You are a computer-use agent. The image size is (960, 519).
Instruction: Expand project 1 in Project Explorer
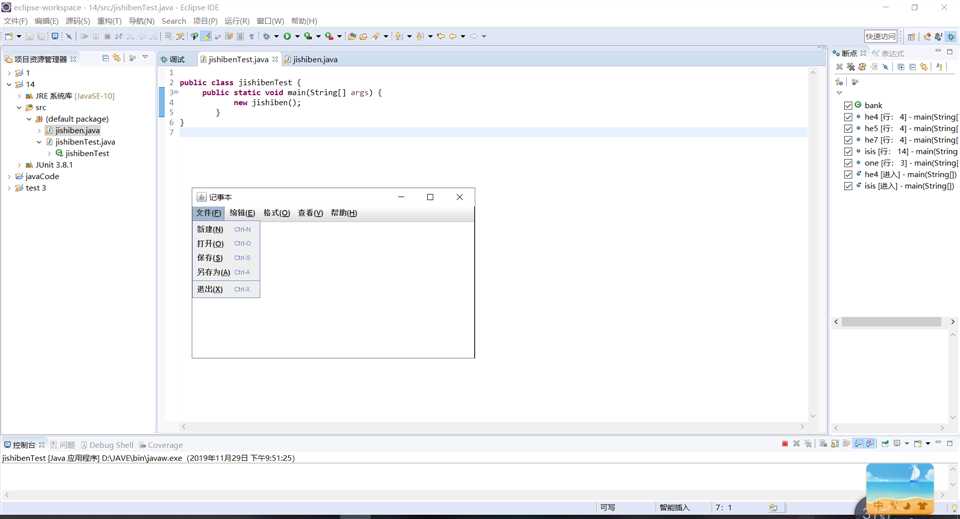tap(9, 73)
